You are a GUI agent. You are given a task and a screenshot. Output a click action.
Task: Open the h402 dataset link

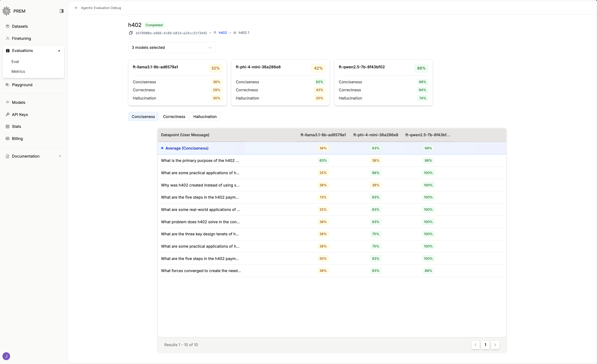pos(223,33)
